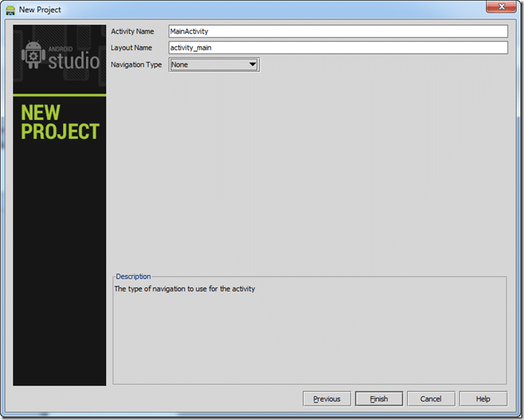Click the Layout Name input field

(x=338, y=47)
